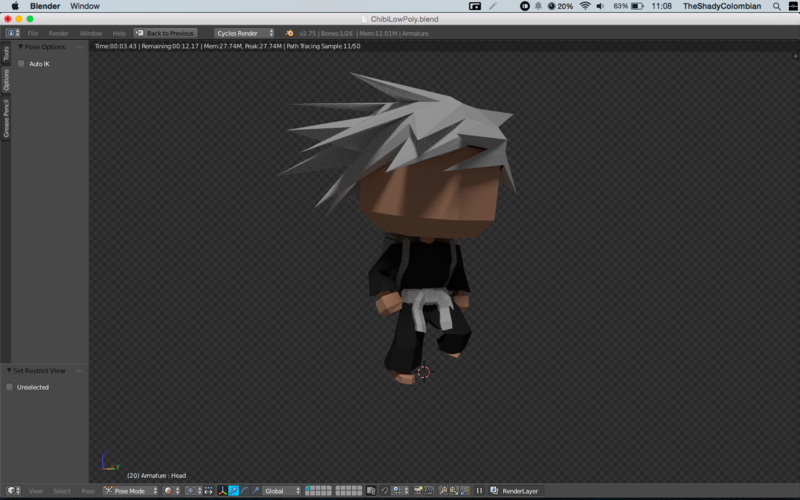Viewport: 800px width, 500px height.
Task: Select the translate manipulator arrow icon
Action: click(233, 491)
